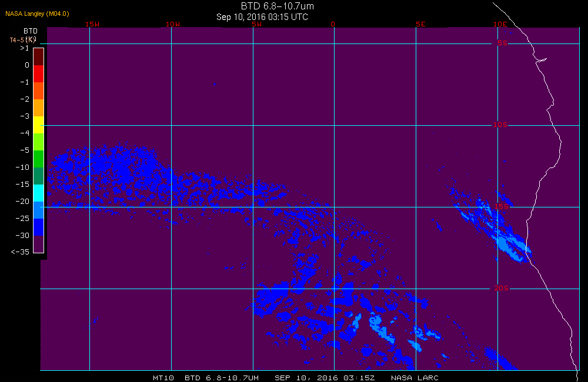Click footer text 'BTD 6.8-10.7UM'
The image size is (588, 382).
pyautogui.click(x=222, y=378)
